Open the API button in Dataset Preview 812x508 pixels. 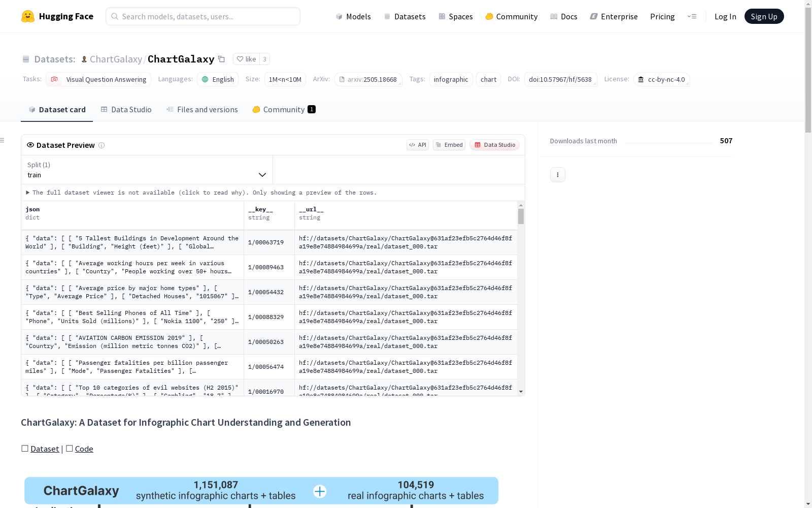coord(418,145)
